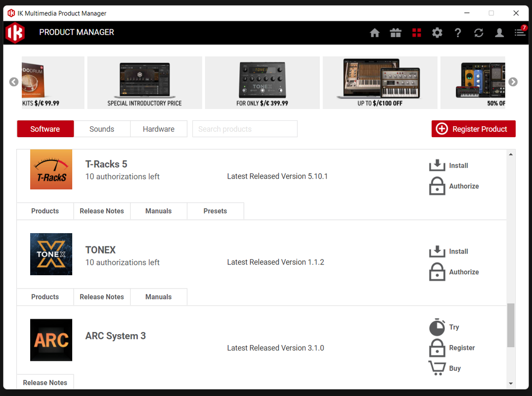
Task: Open T-Racks 5 Release Notes tab
Action: click(102, 211)
